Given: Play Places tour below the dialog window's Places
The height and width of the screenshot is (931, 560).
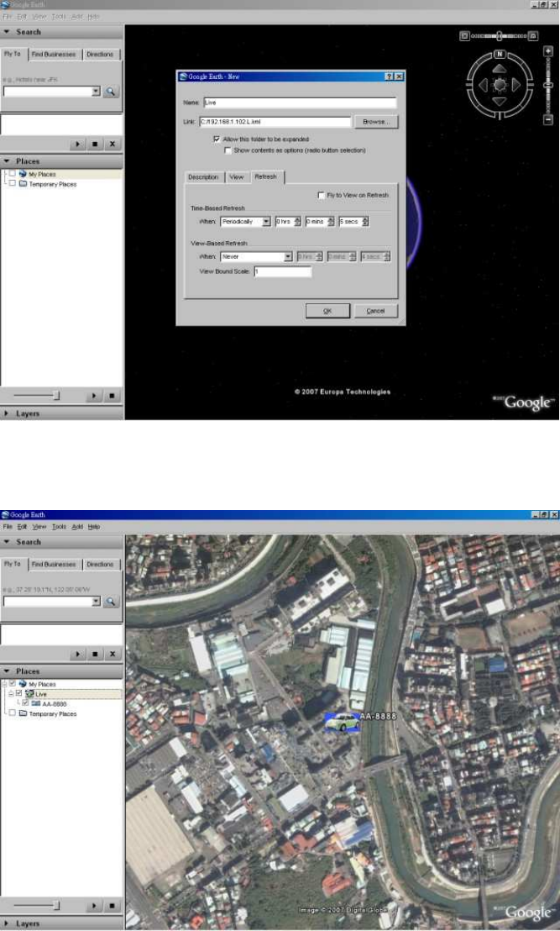Looking at the screenshot, I should click(94, 396).
